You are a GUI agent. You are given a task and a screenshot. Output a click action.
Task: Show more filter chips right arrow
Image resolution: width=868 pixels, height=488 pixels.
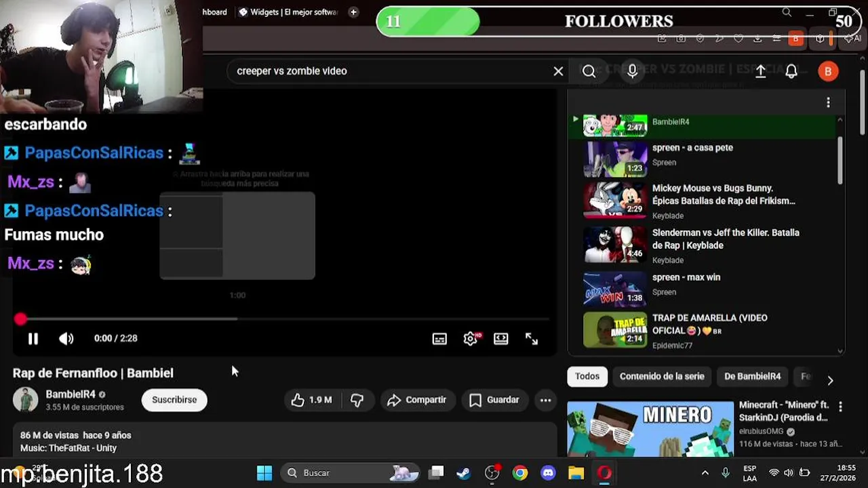tap(830, 380)
